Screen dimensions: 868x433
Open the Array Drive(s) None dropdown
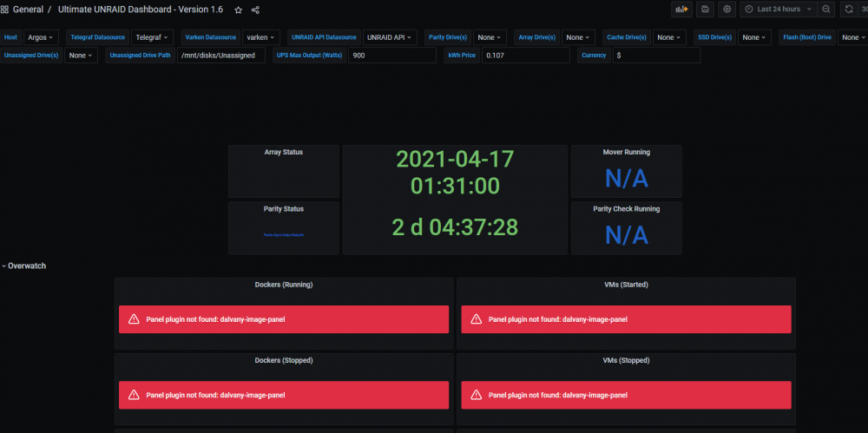click(x=578, y=37)
